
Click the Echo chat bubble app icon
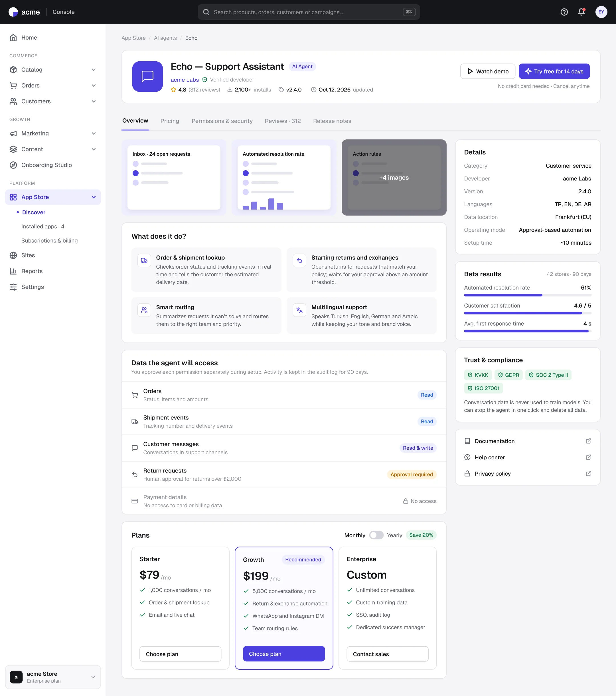147,76
